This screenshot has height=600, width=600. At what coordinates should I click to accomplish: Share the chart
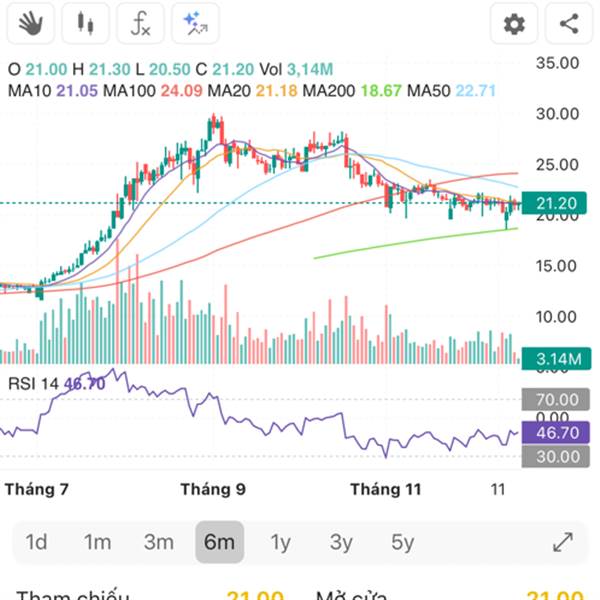pos(569,24)
